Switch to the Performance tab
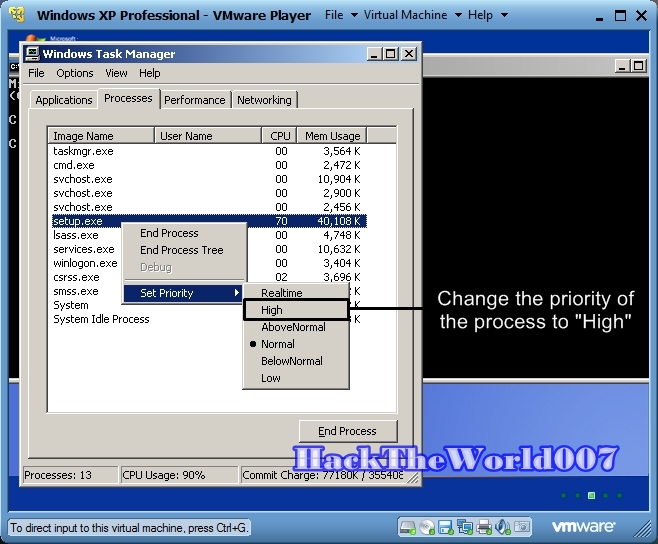The width and height of the screenshot is (658, 544). 195,100
